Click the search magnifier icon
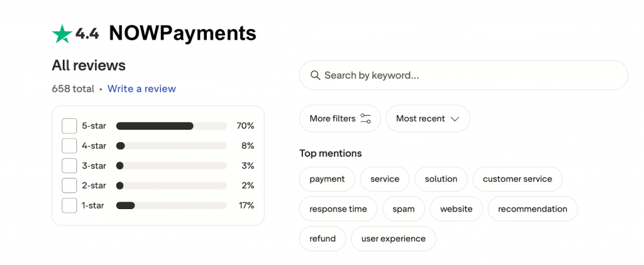This screenshot has height=265, width=644. (x=315, y=76)
